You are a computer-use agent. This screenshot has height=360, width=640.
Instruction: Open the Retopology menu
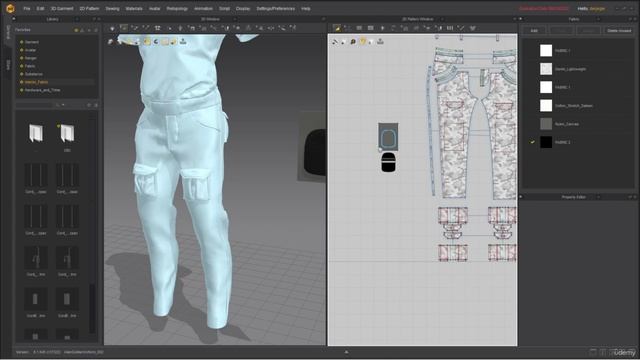[177, 9]
